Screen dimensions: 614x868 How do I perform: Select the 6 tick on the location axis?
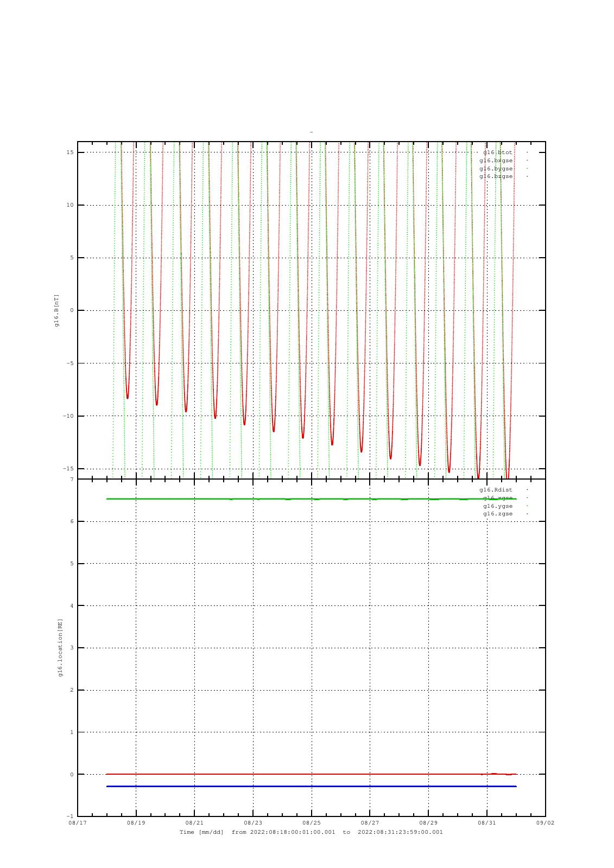[x=72, y=521]
